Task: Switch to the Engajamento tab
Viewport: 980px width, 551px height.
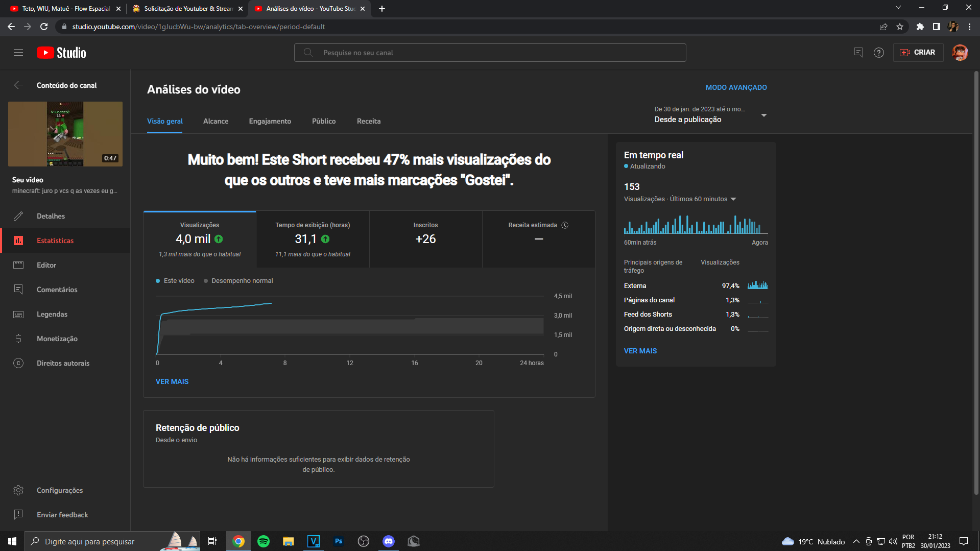Action: coord(270,121)
